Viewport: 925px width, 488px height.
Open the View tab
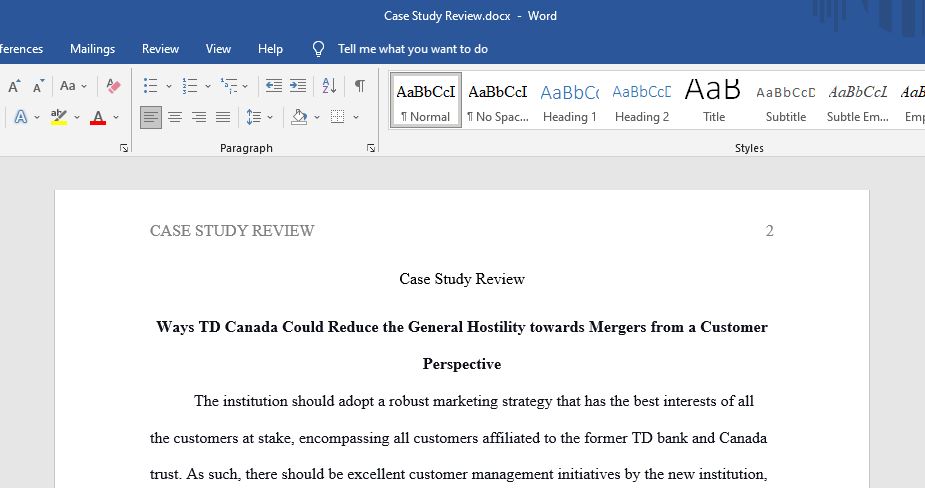tap(218, 49)
